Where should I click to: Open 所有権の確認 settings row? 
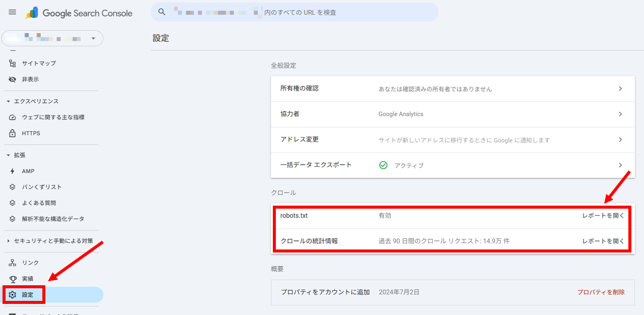(x=452, y=89)
